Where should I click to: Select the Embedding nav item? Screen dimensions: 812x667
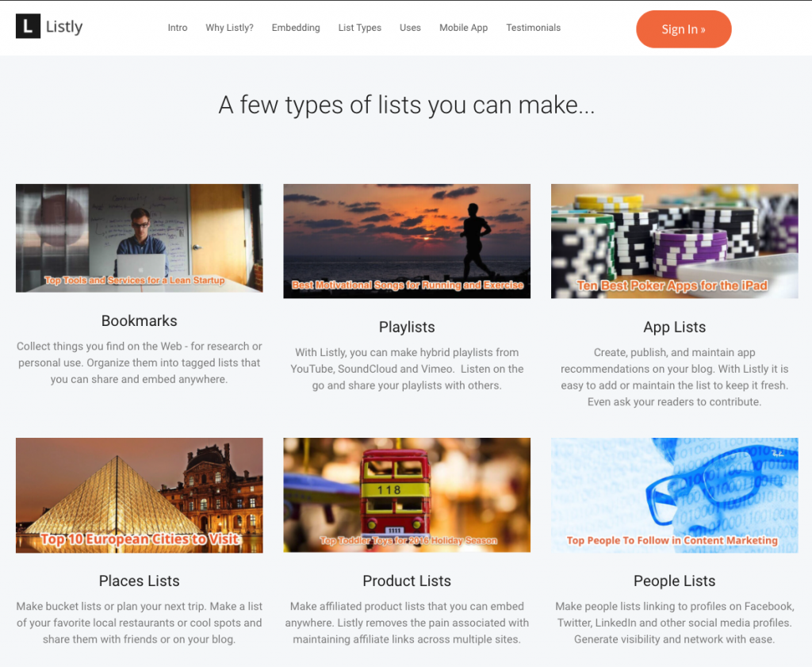pyautogui.click(x=296, y=28)
